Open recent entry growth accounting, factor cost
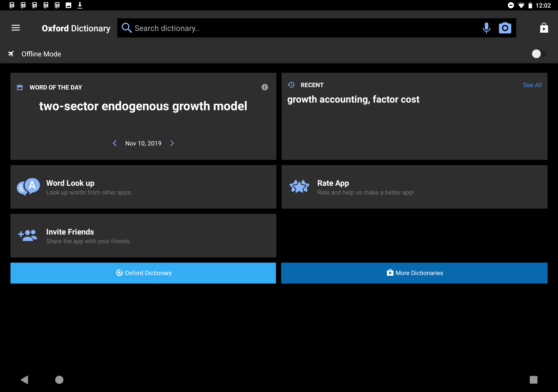This screenshot has height=392, width=558. click(x=353, y=99)
